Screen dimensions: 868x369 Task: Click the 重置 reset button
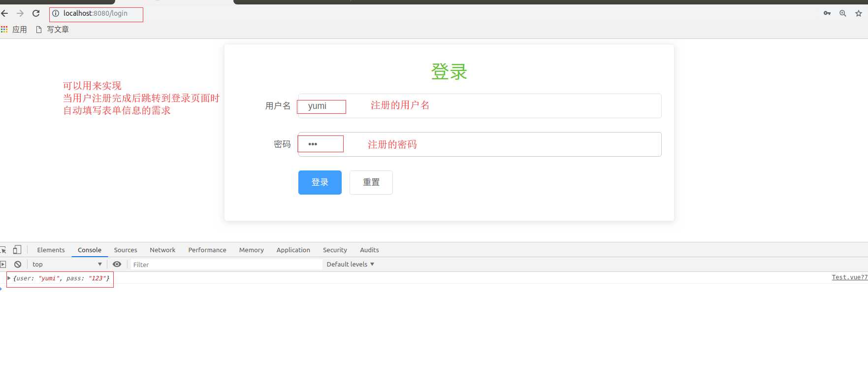click(x=371, y=182)
